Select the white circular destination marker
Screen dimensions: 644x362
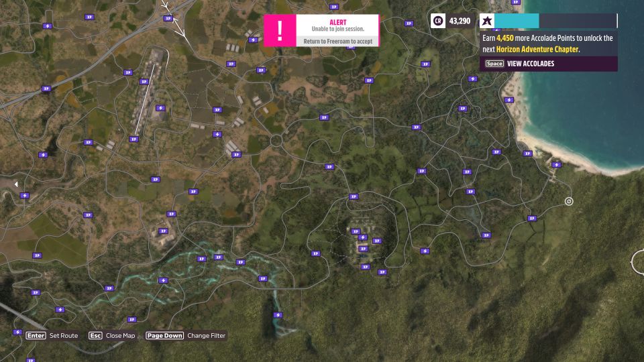point(569,201)
